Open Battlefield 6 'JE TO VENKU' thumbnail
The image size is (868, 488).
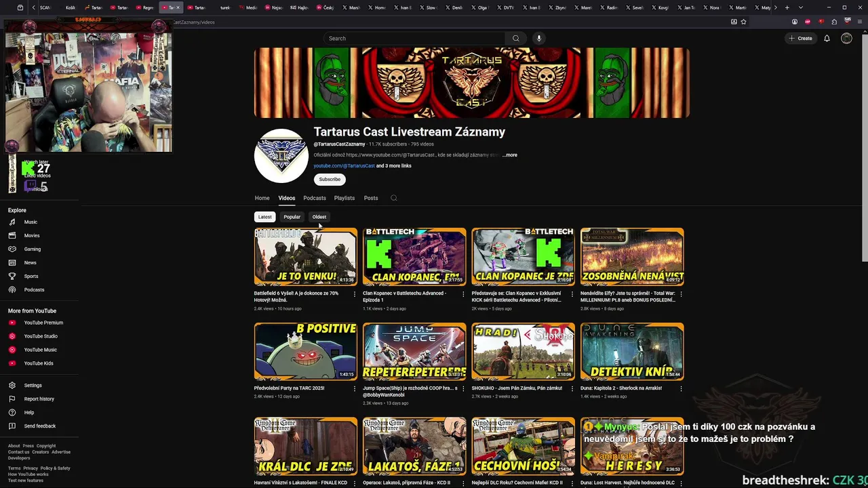click(306, 257)
